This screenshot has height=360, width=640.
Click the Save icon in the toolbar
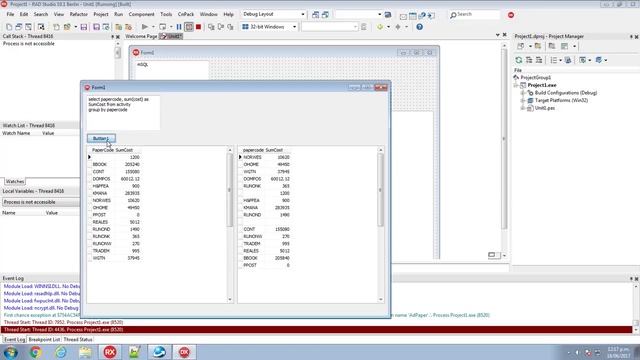click(84, 27)
